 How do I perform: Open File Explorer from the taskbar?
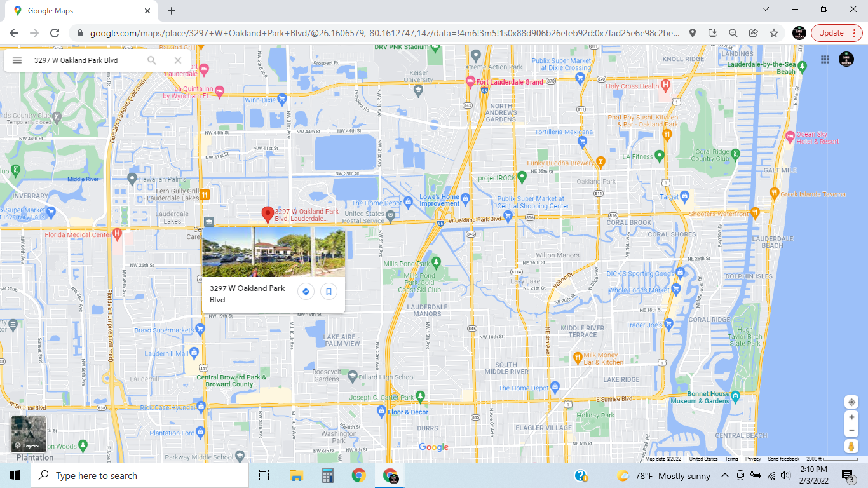pos(296,475)
